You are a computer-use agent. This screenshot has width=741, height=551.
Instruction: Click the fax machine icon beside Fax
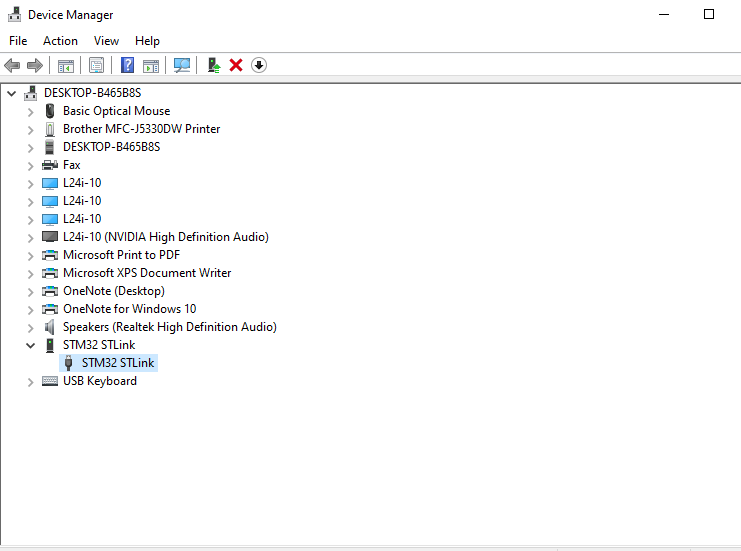point(50,165)
